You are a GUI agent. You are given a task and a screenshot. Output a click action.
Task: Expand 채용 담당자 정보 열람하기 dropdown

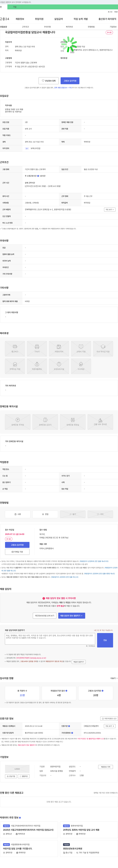pos(72,616)
